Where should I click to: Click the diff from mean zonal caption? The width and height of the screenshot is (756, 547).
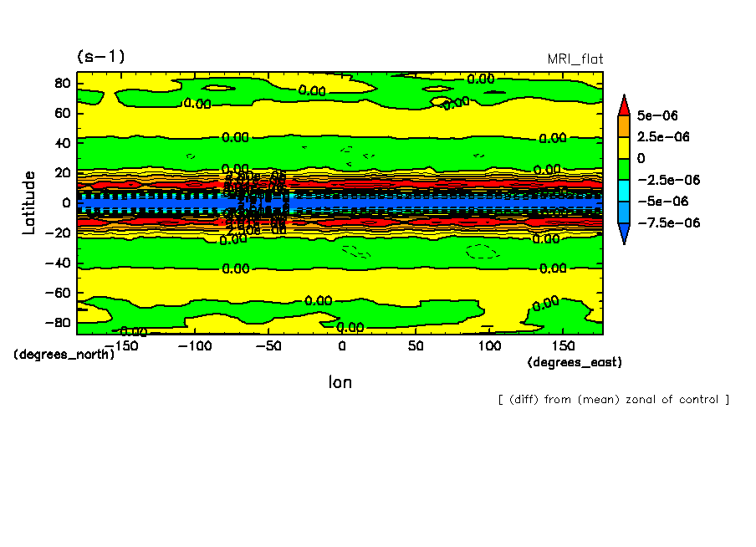(613, 400)
